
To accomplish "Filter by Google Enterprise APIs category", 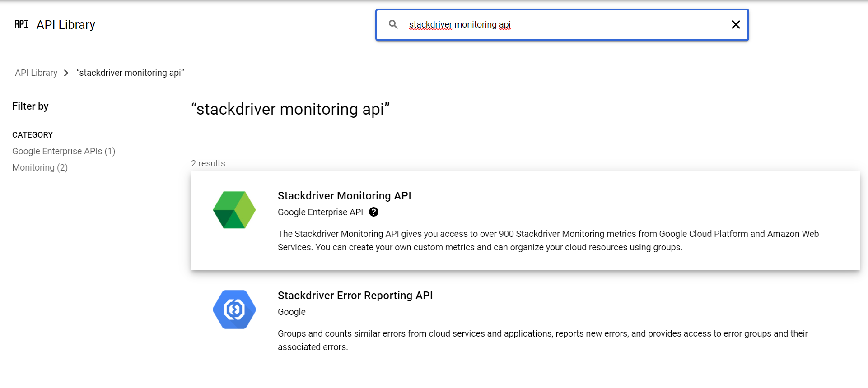I will (x=64, y=151).
